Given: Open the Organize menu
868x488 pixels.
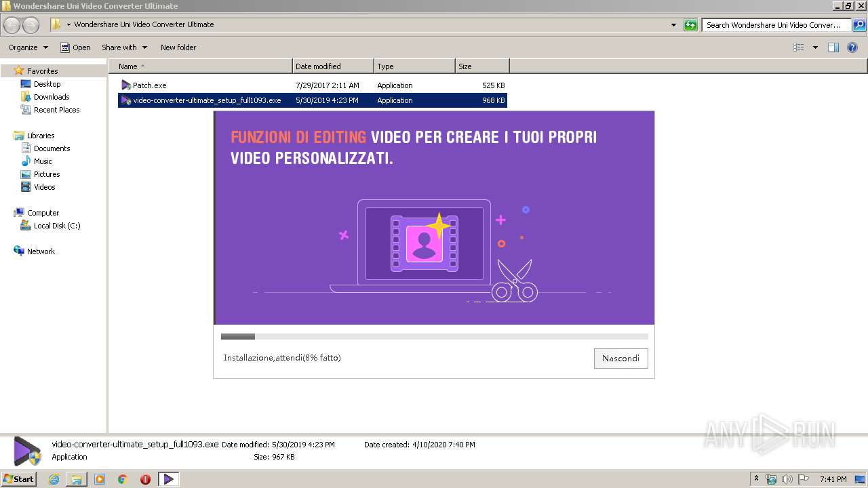Looking at the screenshot, I should click(28, 47).
